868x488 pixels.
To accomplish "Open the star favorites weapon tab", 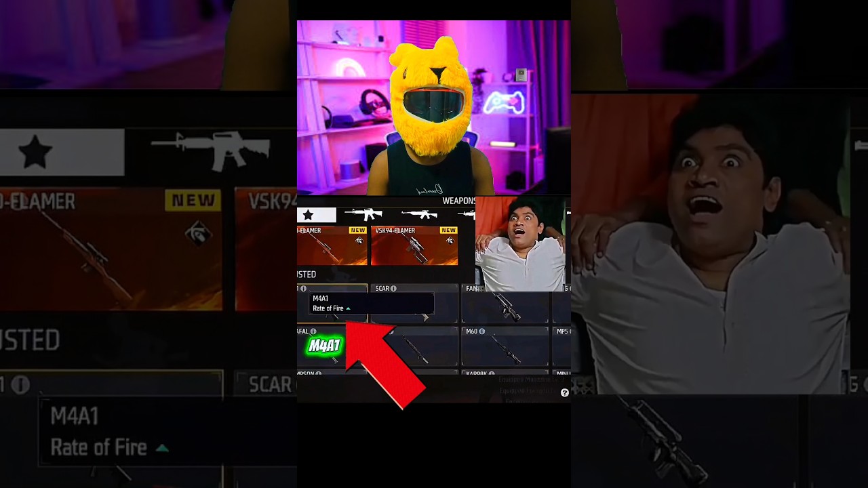I will tap(317, 215).
